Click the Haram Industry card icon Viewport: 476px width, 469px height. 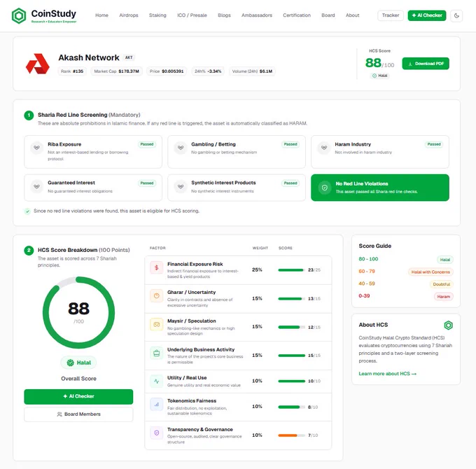pos(324,148)
